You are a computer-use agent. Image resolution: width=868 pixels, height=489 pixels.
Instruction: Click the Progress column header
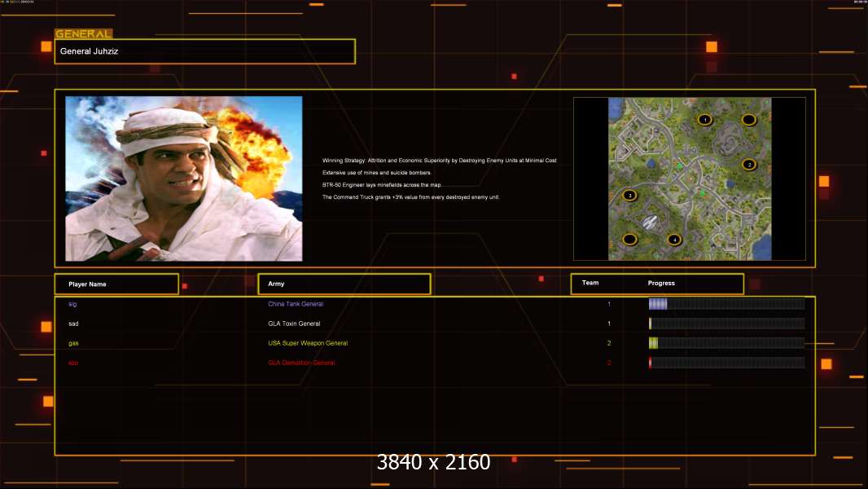pyautogui.click(x=661, y=284)
